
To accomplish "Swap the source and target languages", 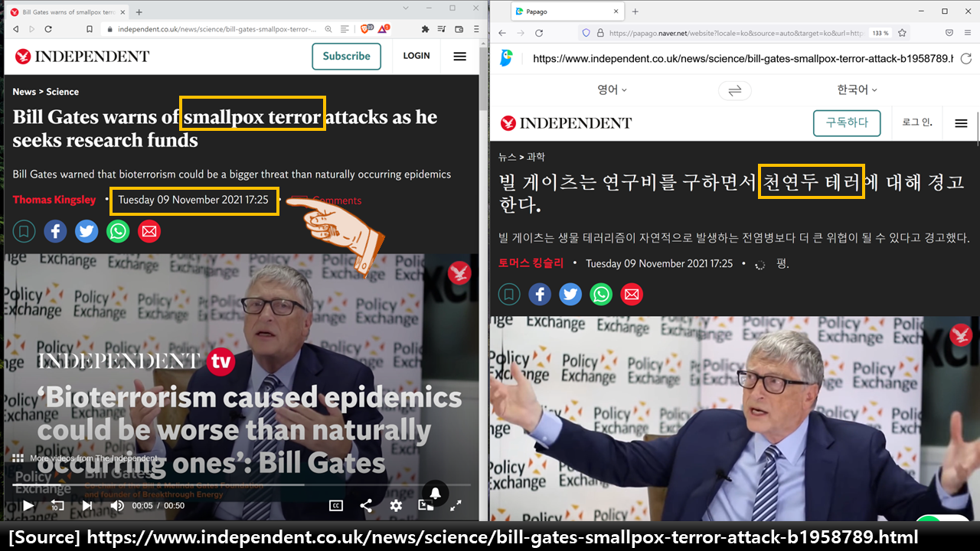I will 735,90.
